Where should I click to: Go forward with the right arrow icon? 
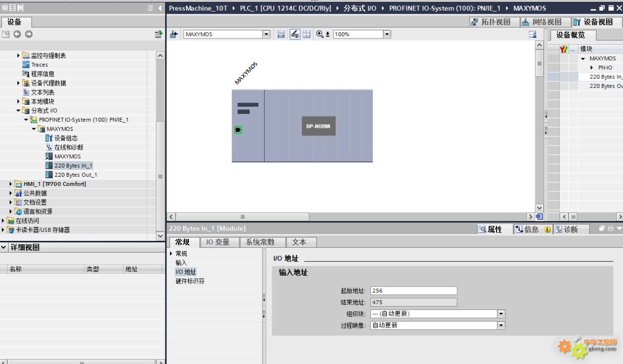[29, 34]
